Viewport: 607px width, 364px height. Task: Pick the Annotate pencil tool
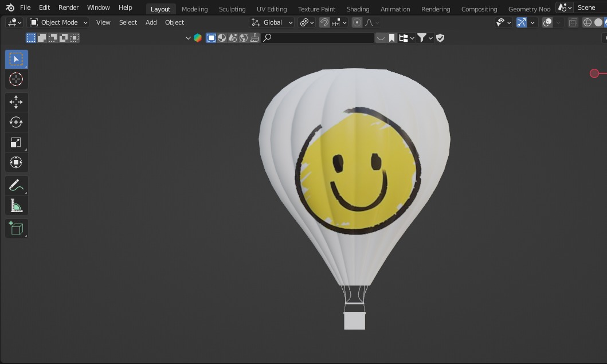coord(16,186)
